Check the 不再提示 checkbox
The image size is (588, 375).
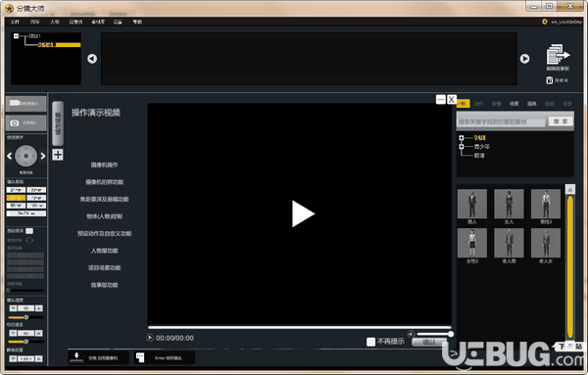[x=370, y=342]
